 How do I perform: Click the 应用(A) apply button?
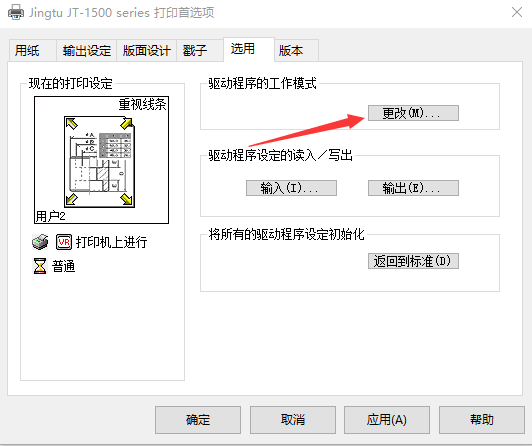pyautogui.click(x=387, y=420)
